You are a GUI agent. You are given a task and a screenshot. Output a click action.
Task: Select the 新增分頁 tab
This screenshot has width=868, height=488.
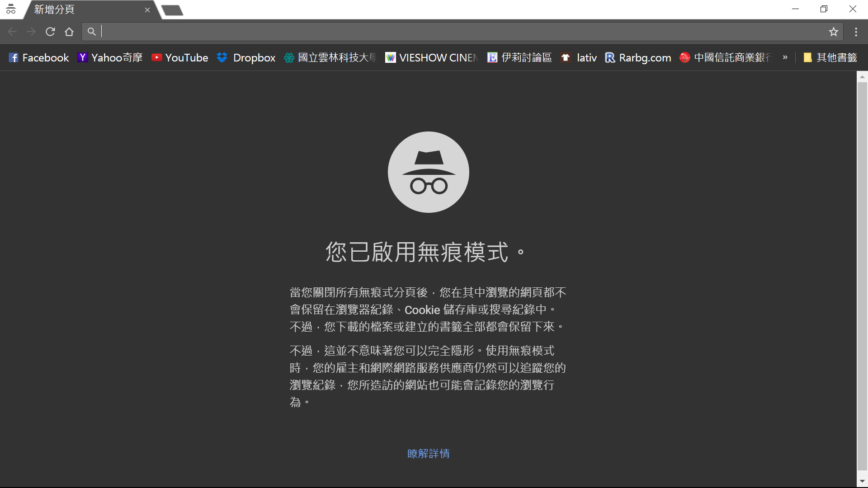point(86,9)
